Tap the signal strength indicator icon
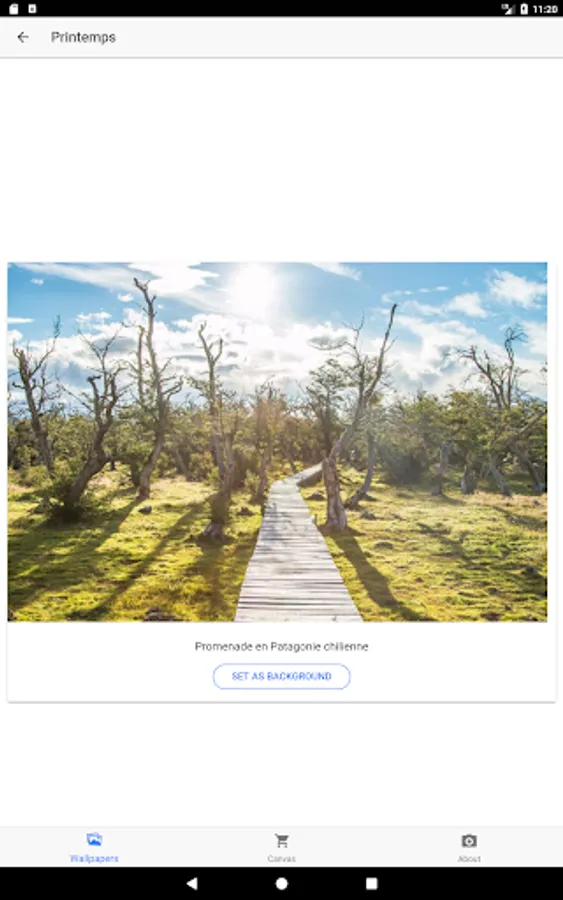Screen dimensions: 563x900 click(508, 9)
